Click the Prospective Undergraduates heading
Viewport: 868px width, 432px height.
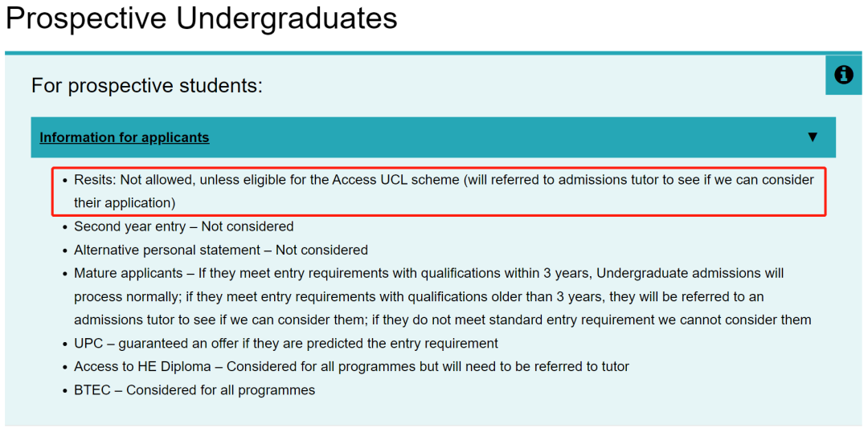point(202,18)
